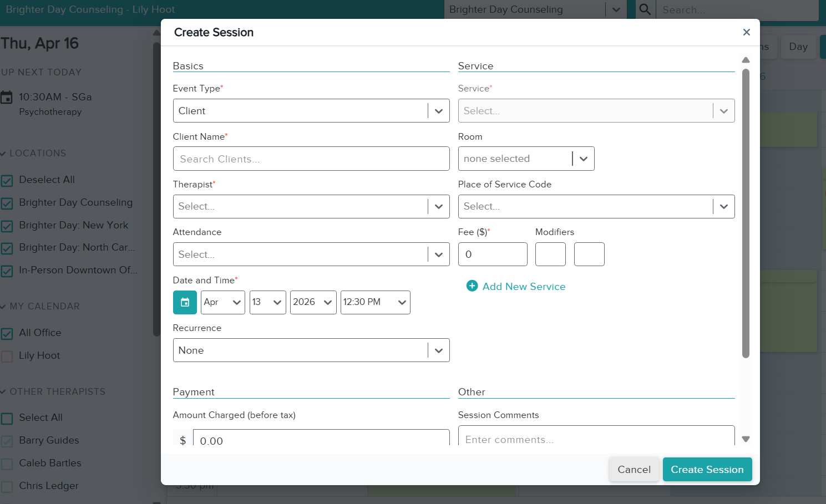Click the second Modifiers input box
The height and width of the screenshot is (504, 826).
pyautogui.click(x=589, y=254)
